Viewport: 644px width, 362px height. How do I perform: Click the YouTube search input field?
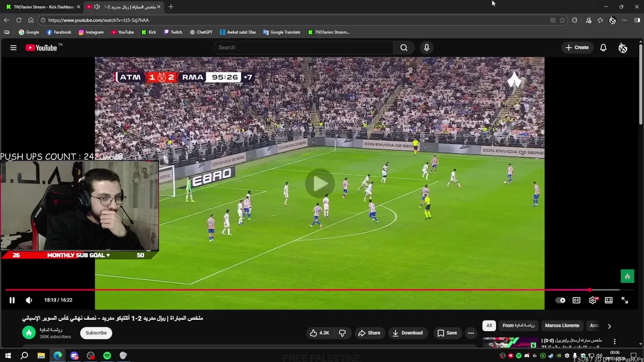pyautogui.click(x=303, y=47)
